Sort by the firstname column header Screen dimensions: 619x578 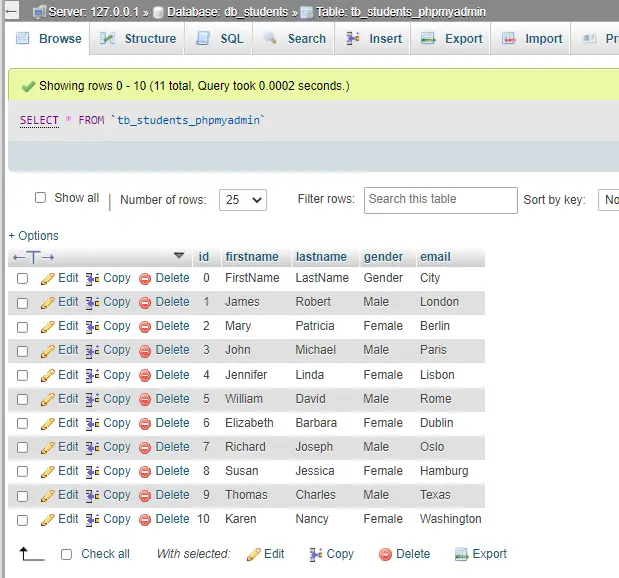click(x=252, y=257)
